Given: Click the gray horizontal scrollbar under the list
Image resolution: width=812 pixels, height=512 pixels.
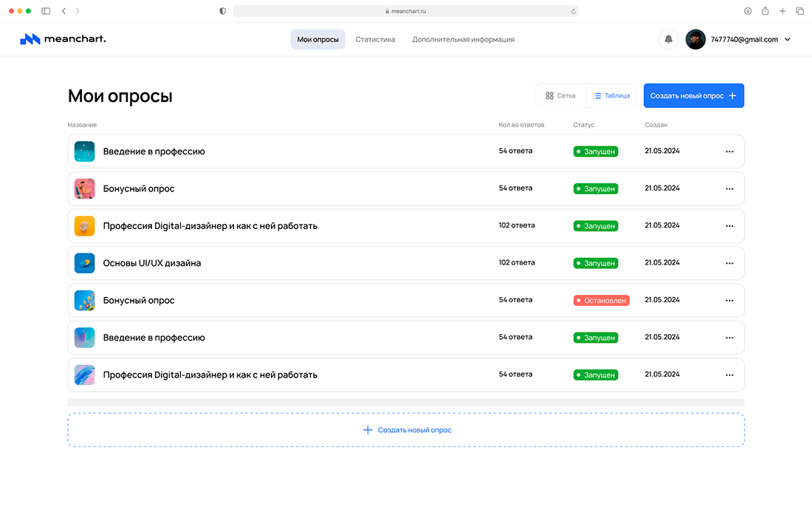Looking at the screenshot, I should [x=406, y=403].
